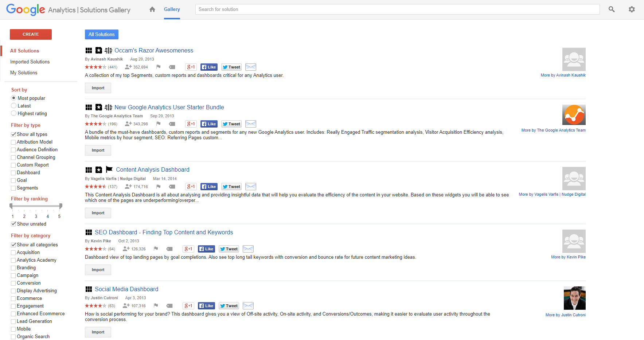Viewport: 644px width, 340px height.
Task: Click the search magnifier icon
Action: click(x=612, y=9)
